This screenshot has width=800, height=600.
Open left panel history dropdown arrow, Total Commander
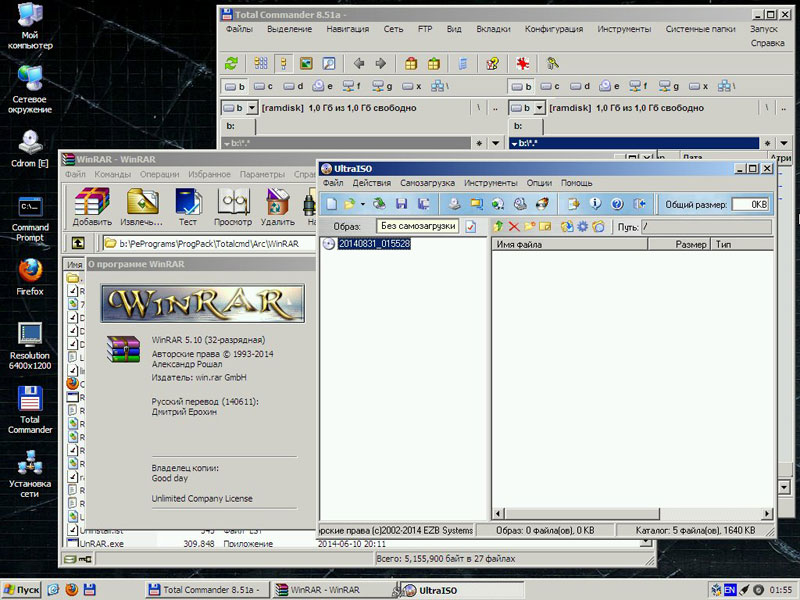pyautogui.click(x=495, y=143)
